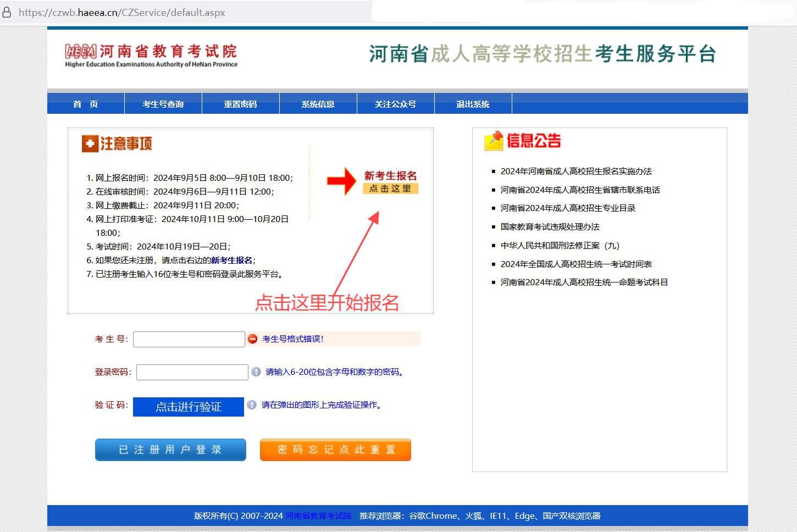Open 河南省2024年成人高校招生统一命题考试科目 announcement
Screen dimensions: 797x532
click(584, 282)
